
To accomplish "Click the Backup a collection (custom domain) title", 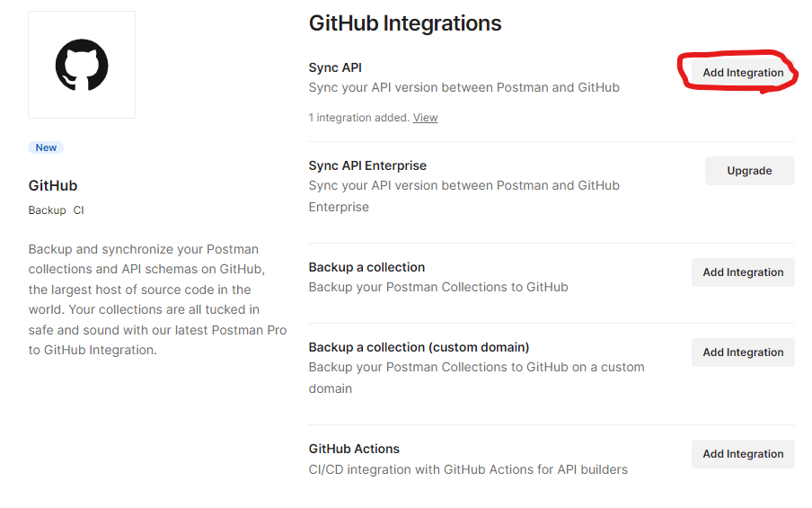I will pyautogui.click(x=419, y=347).
